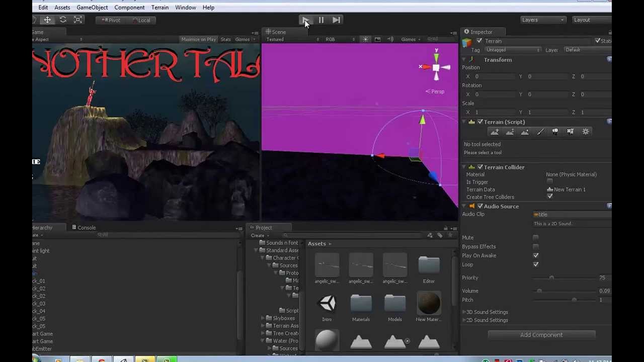Enable the Is Trigger checkbox
The width and height of the screenshot is (644, 362).
tap(549, 182)
